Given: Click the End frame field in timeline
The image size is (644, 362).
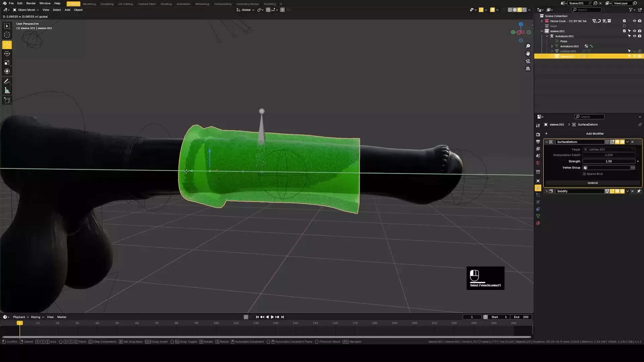Looking at the screenshot, I should pos(521,317).
